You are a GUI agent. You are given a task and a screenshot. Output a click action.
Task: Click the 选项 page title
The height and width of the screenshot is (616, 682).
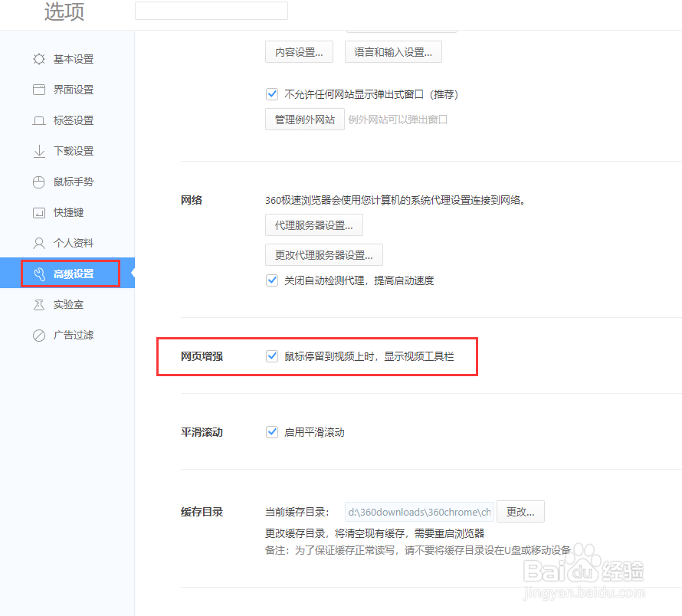pyautogui.click(x=64, y=11)
